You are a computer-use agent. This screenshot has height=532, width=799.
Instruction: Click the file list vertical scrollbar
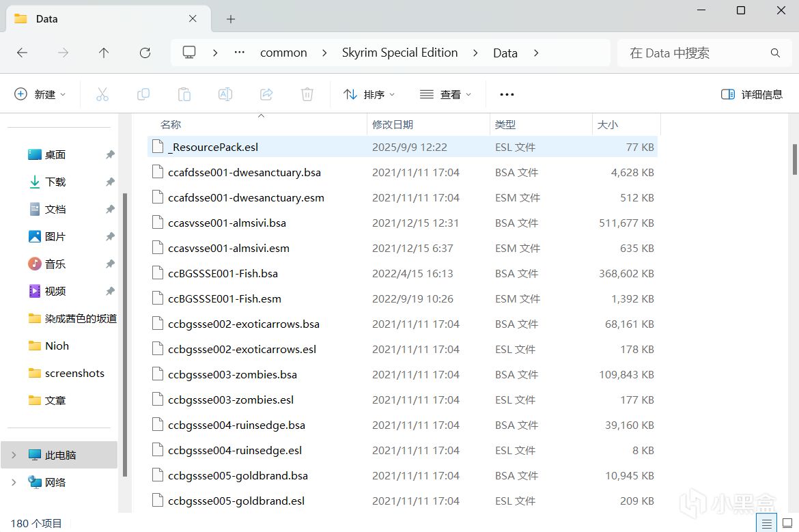pyautogui.click(x=794, y=160)
